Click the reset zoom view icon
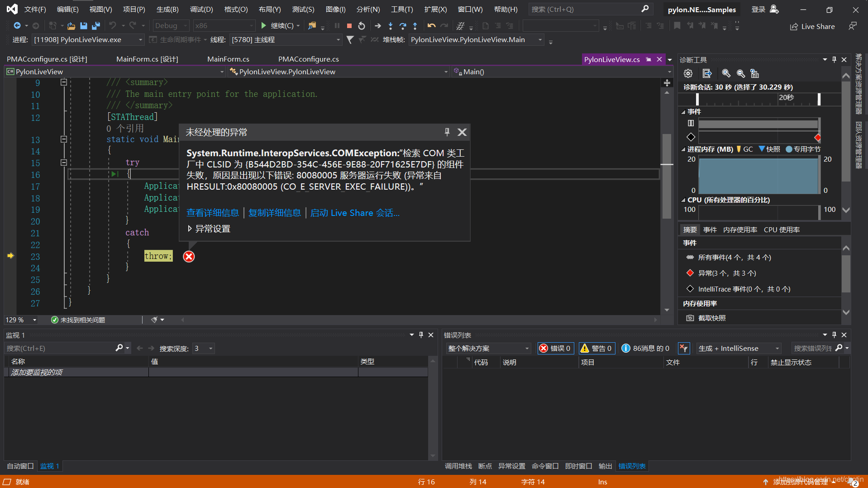This screenshot has height=488, width=868. pos(754,73)
